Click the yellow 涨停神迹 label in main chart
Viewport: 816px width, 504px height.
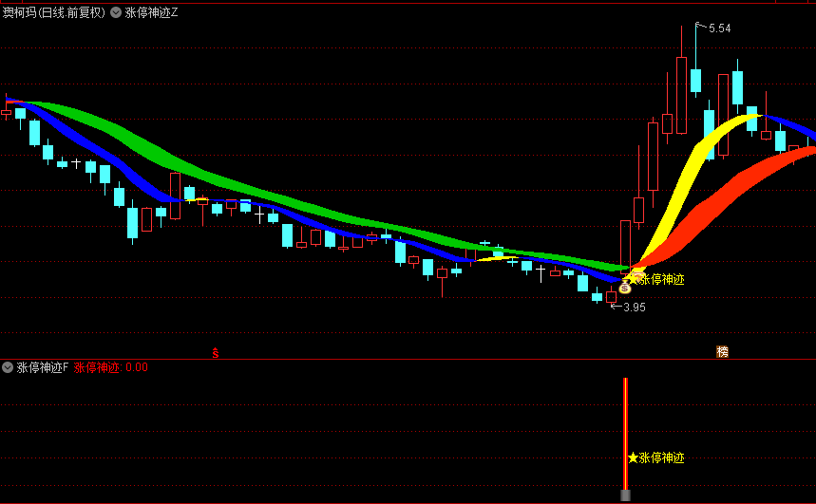[x=662, y=280]
